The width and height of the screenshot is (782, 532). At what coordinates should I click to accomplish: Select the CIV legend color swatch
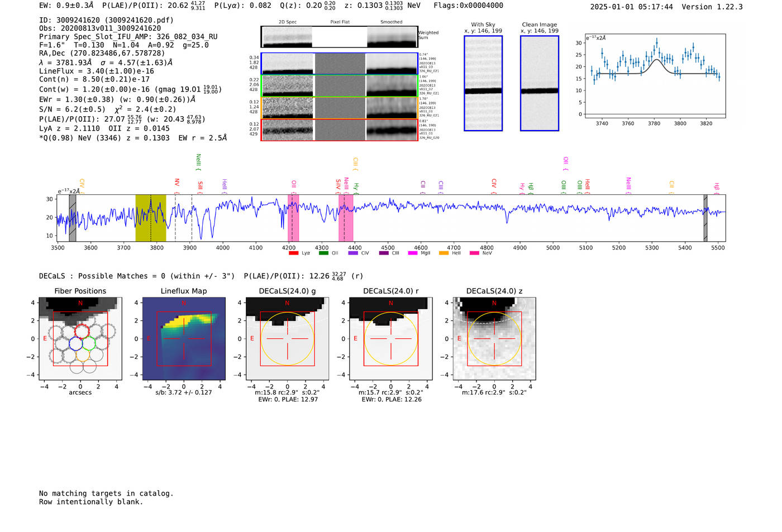352,253
